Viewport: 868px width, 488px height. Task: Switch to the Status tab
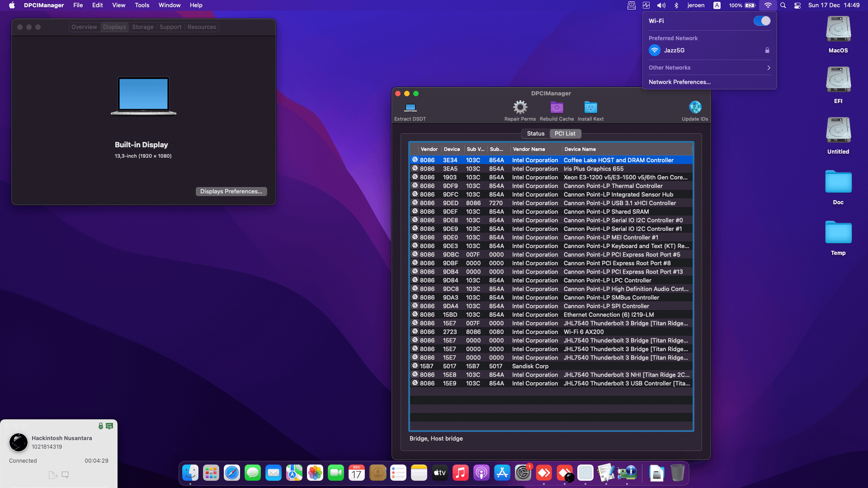click(536, 133)
